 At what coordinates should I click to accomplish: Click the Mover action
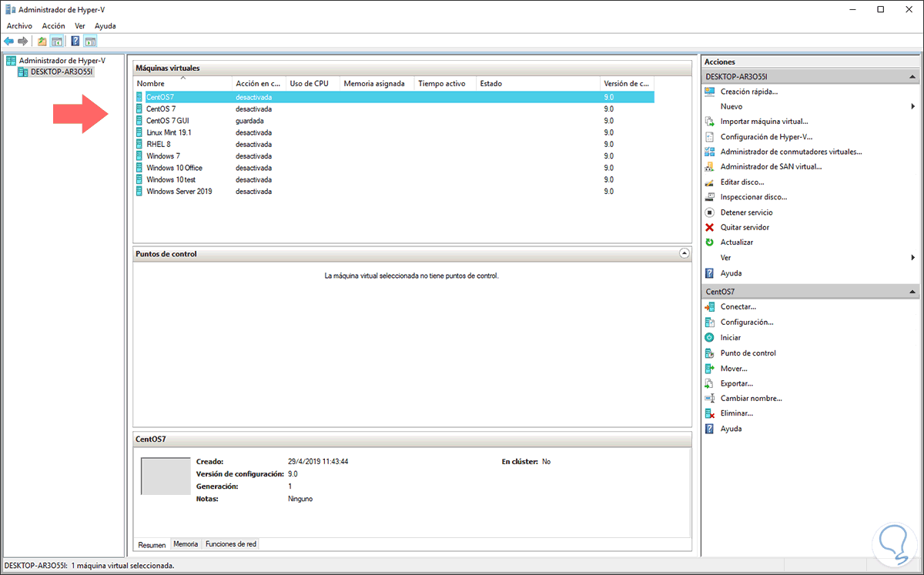734,368
